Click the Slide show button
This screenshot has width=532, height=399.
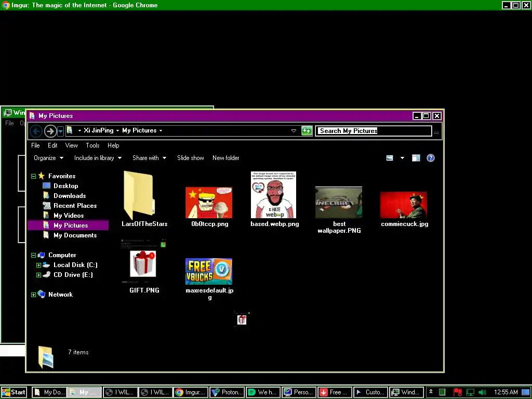(190, 158)
